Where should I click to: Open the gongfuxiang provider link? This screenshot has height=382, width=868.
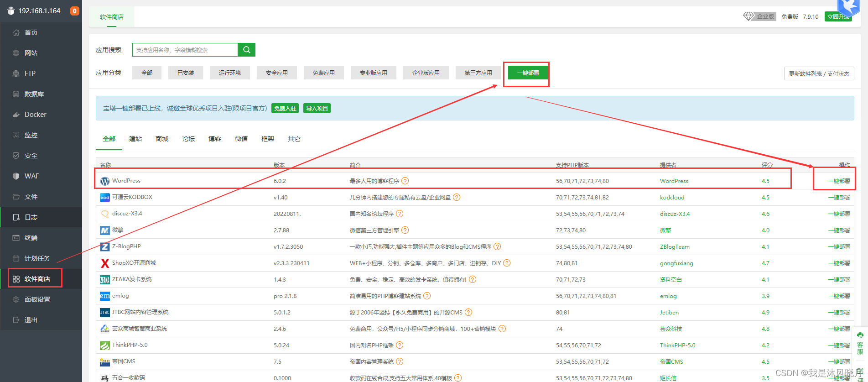pos(676,263)
